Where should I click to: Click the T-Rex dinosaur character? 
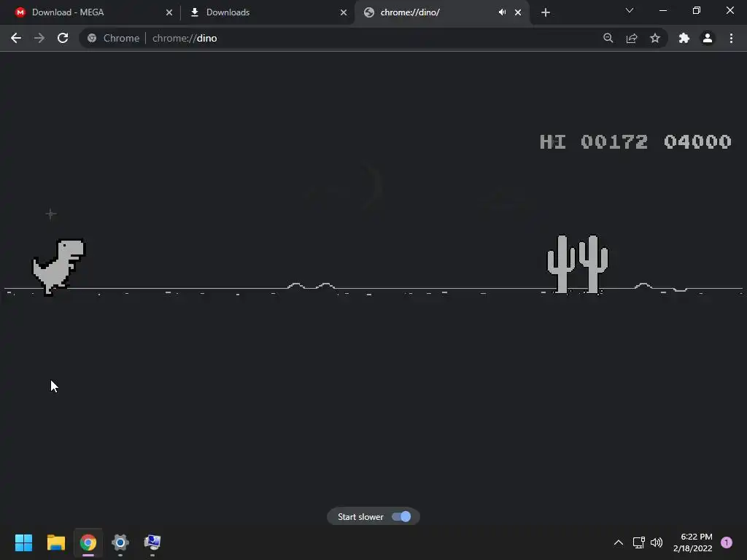[x=58, y=267]
